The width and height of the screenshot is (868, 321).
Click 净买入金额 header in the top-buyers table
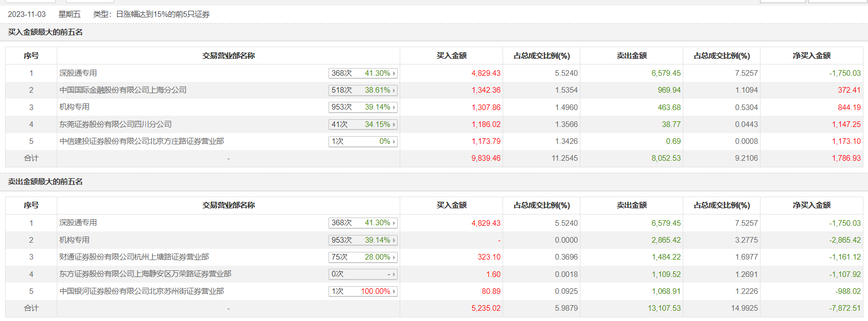click(811, 56)
